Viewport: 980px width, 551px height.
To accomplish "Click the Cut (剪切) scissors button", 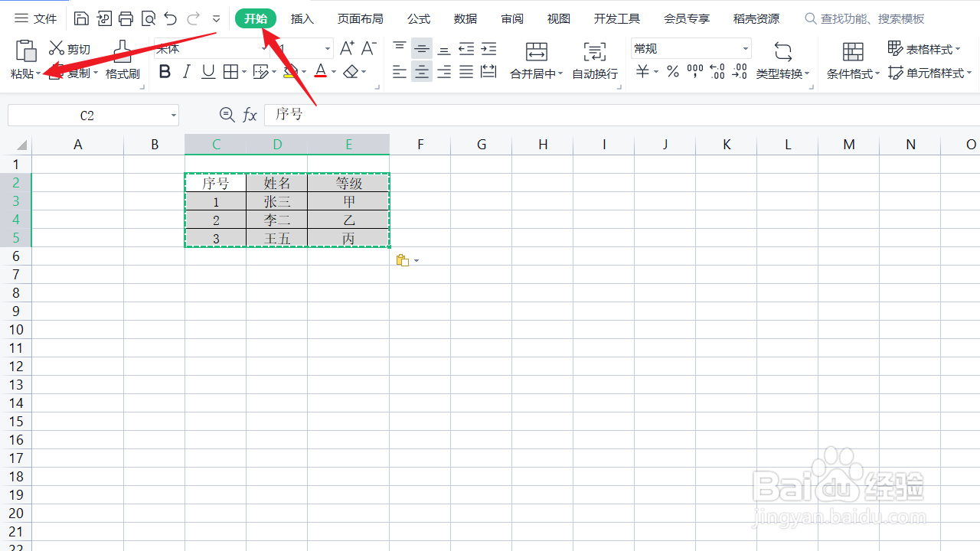I will [69, 49].
